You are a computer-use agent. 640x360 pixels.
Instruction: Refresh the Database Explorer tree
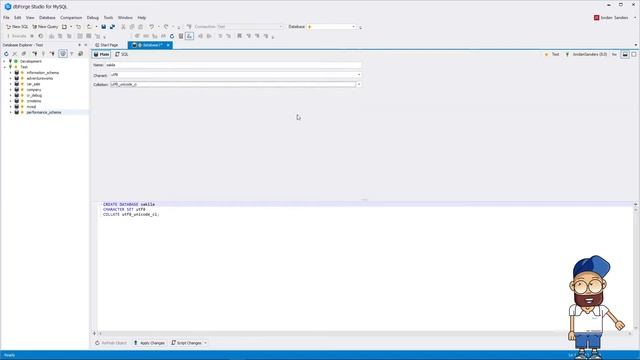tap(6, 53)
